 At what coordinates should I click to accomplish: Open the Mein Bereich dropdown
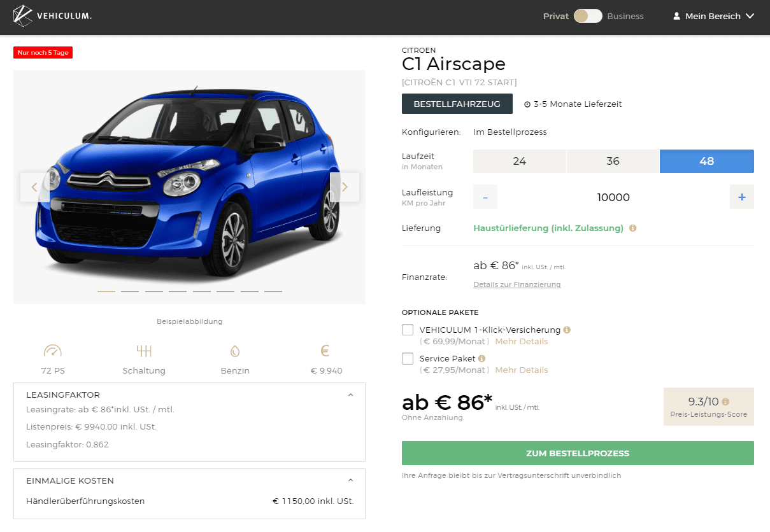tap(713, 16)
